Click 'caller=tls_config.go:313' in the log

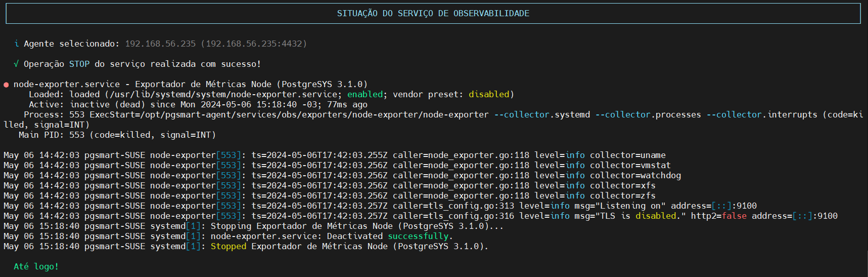pos(453,206)
